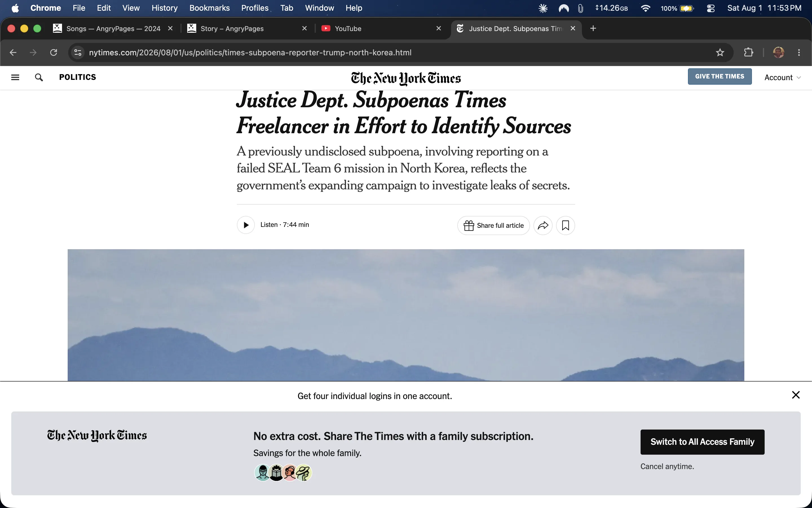The width and height of the screenshot is (812, 508).
Task: Click the 'Cancel anytime.' text
Action: click(667, 466)
